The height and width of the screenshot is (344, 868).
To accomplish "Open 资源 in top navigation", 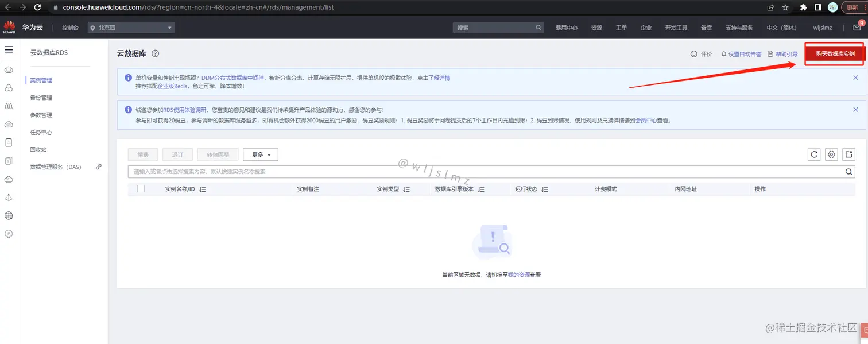I will [x=597, y=28].
